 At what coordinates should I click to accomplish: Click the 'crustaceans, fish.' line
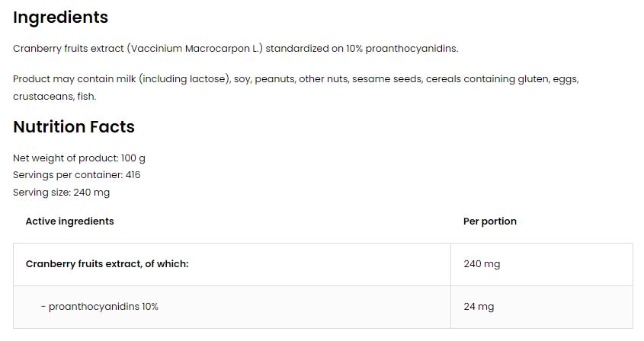tap(54, 97)
